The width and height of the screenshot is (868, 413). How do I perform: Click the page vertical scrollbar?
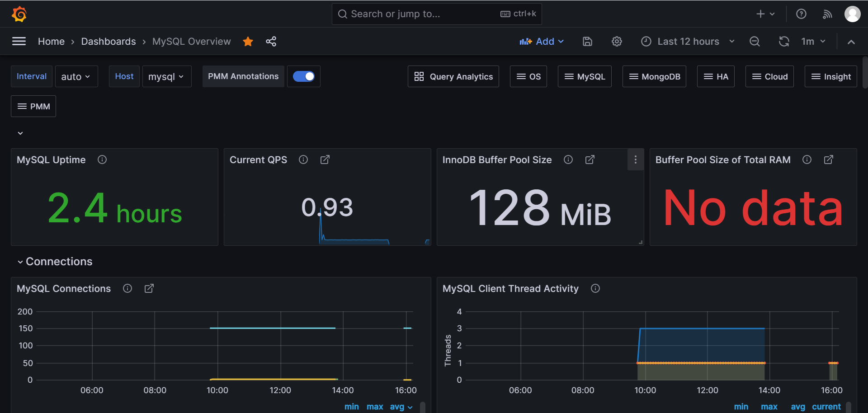point(865,72)
